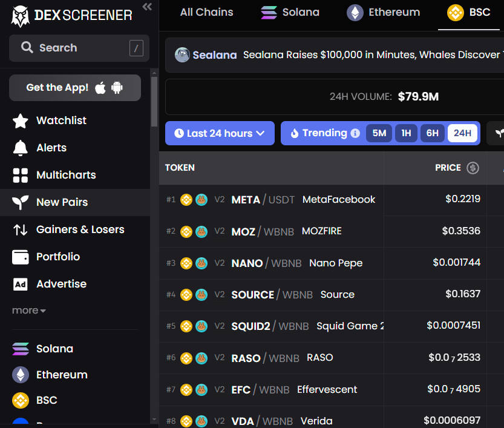Click the sidebar scrollbar down arrow
Viewport: 504px width, 428px height.
(x=154, y=420)
